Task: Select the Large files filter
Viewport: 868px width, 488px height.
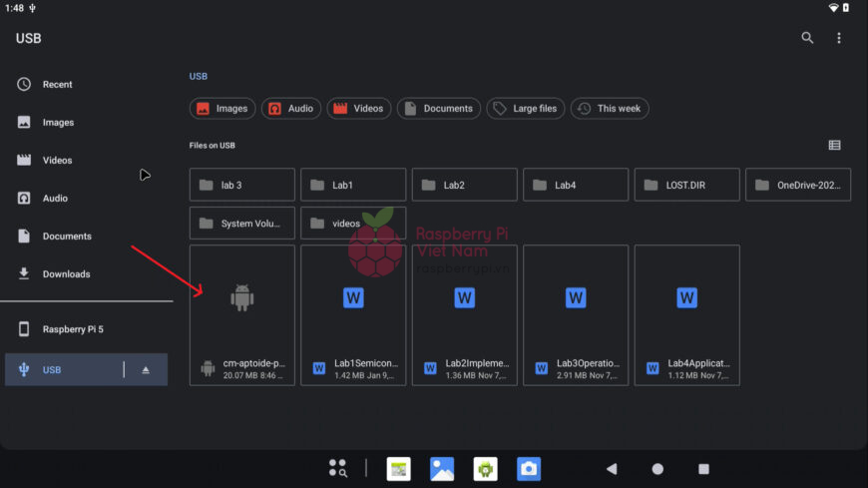Action: tap(526, 109)
